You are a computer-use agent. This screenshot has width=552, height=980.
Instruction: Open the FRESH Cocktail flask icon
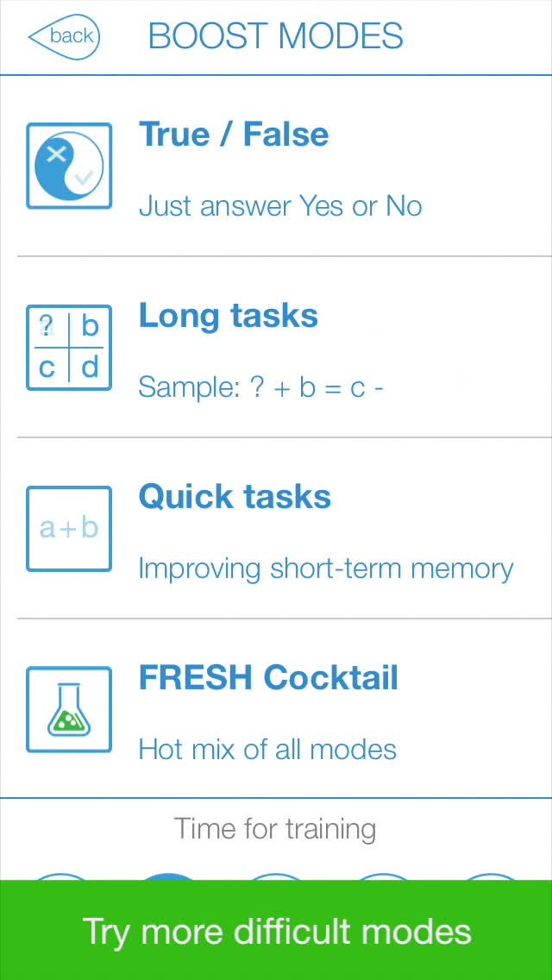pos(69,709)
